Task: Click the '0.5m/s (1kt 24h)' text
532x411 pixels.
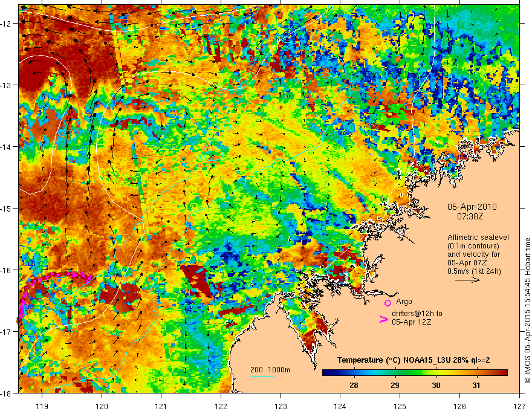Action: pyautogui.click(x=474, y=271)
